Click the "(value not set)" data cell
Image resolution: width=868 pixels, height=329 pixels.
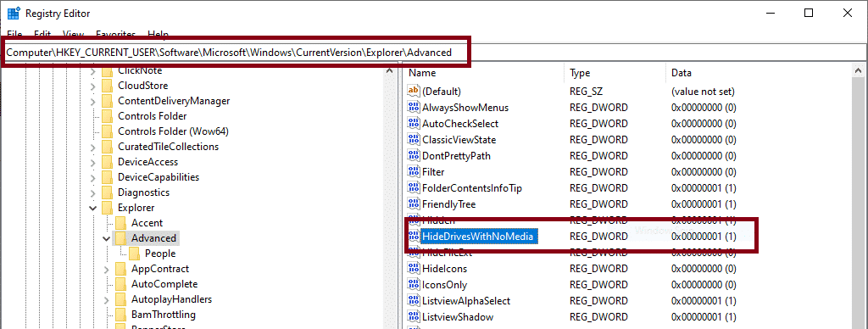[703, 91]
